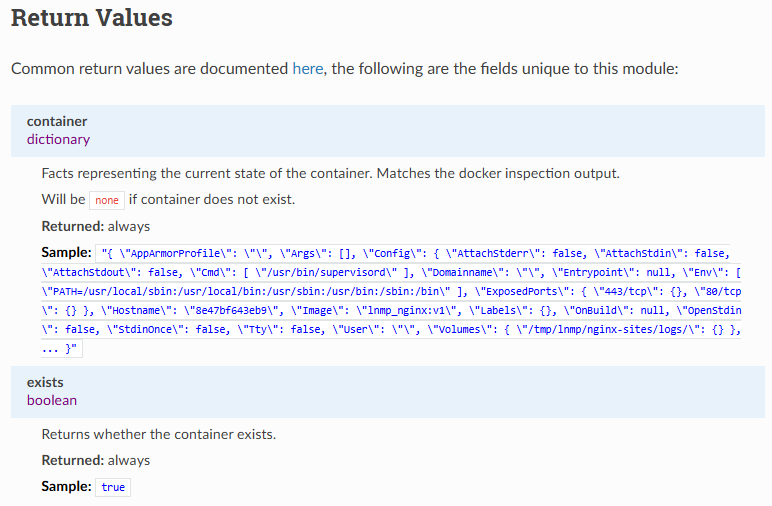This screenshot has height=506, width=772.
Task: Click the "boolean" type label
Action: tap(52, 400)
